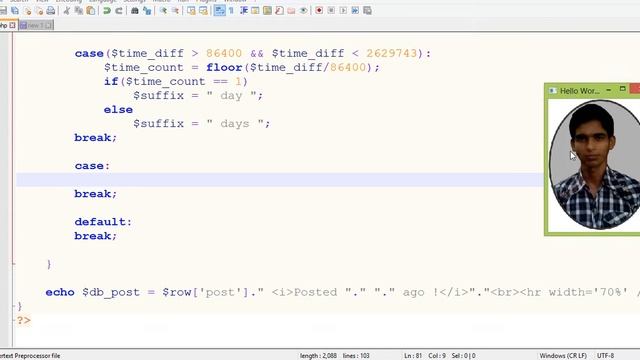640x360 pixels.
Task: Click the portrait in Hello Wor... window
Action: point(596,165)
